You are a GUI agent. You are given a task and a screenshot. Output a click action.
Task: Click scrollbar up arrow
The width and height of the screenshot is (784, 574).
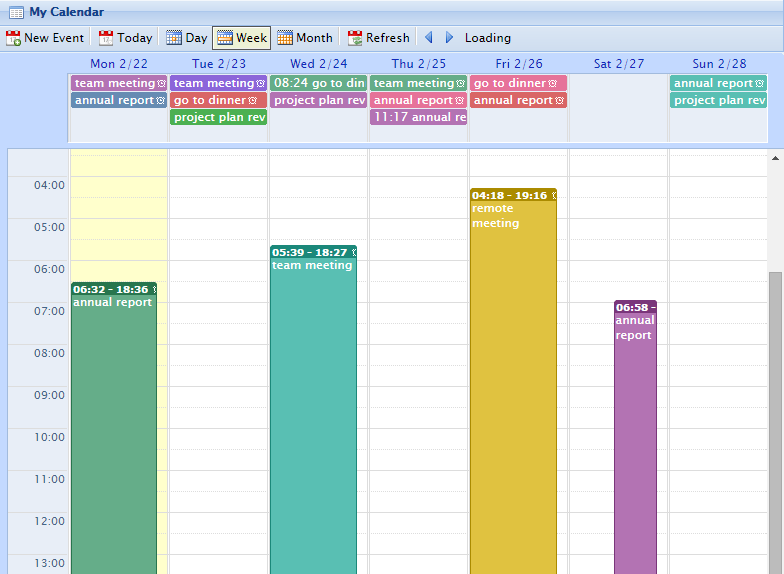(x=775, y=158)
